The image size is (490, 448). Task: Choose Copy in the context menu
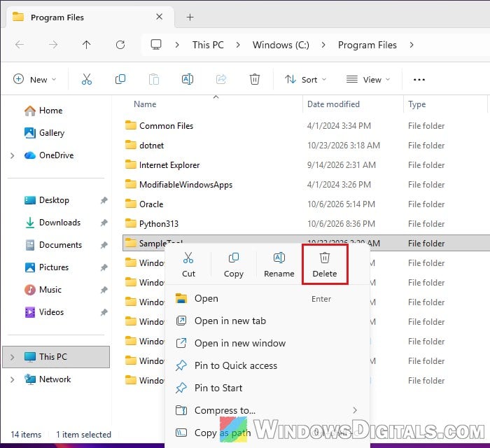[234, 265]
